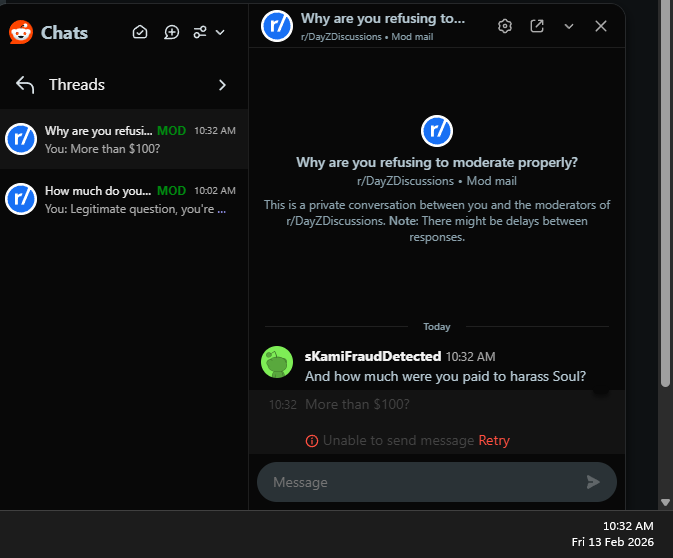Expand Threads with right chevron
The height and width of the screenshot is (558, 673).
tap(222, 85)
